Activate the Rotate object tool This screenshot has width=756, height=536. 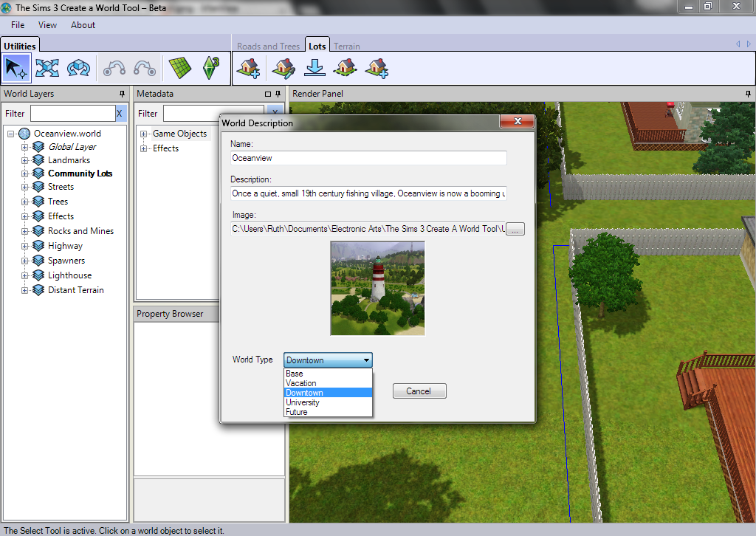(78, 69)
